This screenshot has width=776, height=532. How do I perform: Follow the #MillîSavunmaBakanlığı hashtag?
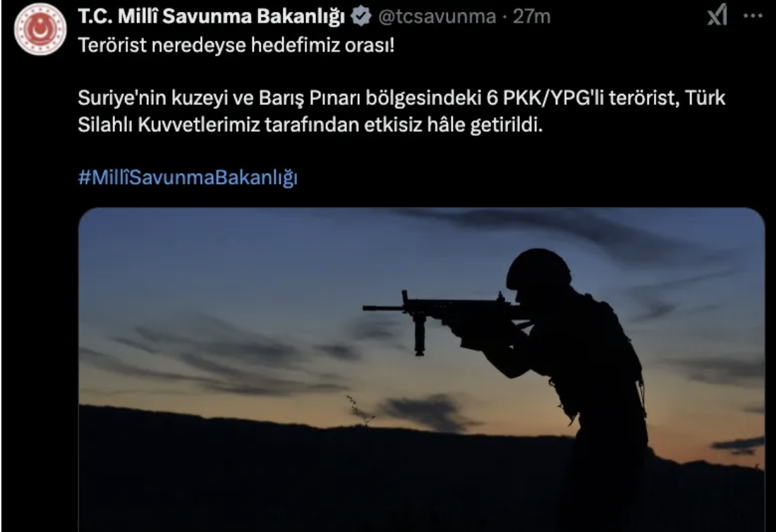(188, 177)
